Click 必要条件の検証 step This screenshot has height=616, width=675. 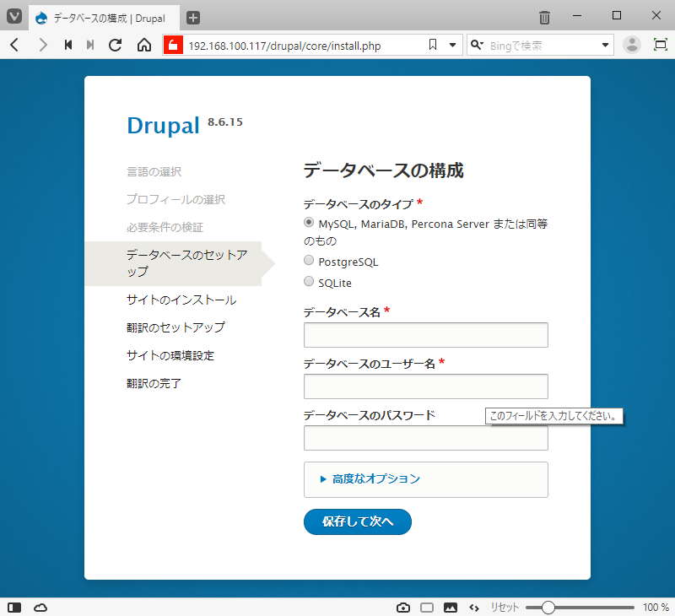(x=165, y=227)
